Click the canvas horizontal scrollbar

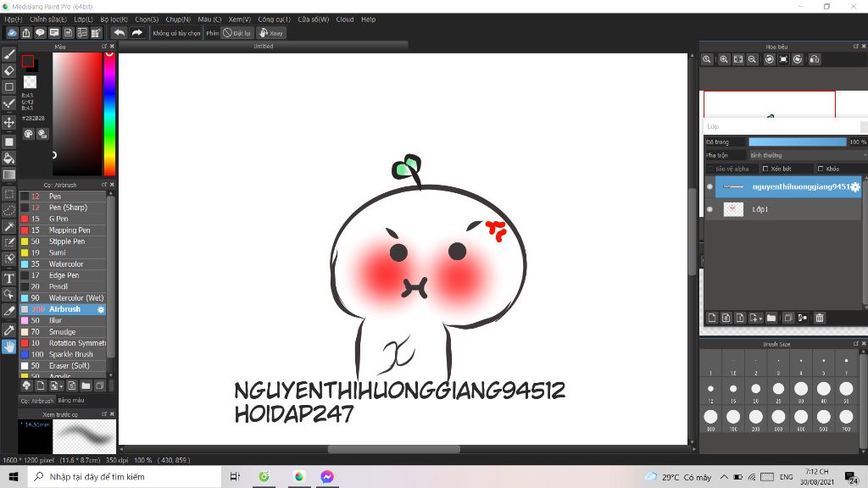393,449
